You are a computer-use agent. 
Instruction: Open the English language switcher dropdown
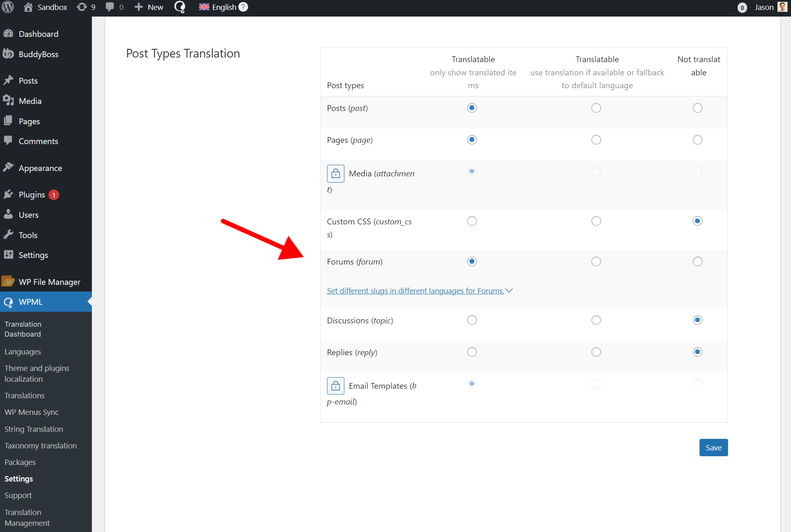point(223,7)
